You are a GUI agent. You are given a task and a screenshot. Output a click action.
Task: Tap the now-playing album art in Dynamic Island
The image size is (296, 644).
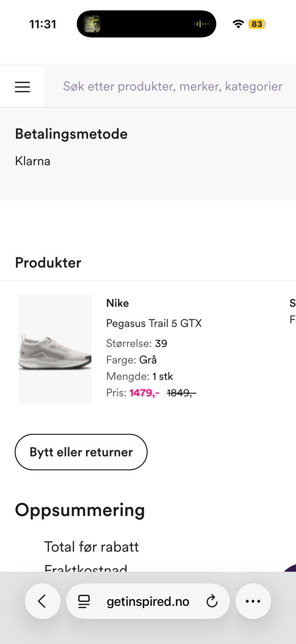click(x=92, y=24)
